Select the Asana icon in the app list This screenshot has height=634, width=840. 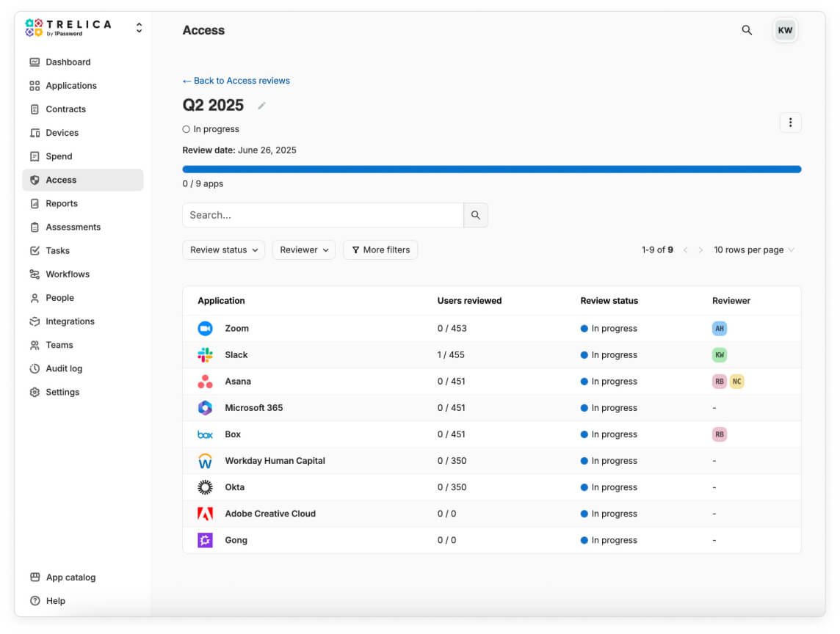[205, 381]
